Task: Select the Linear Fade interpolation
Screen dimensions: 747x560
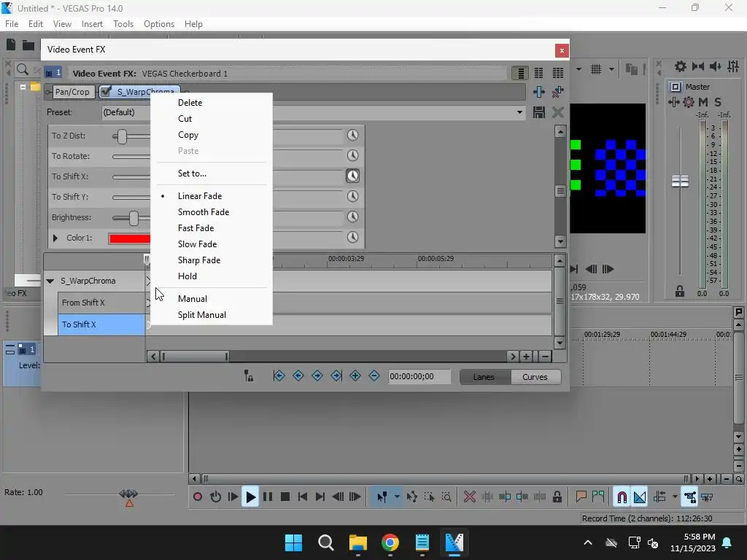Action: 200,195
